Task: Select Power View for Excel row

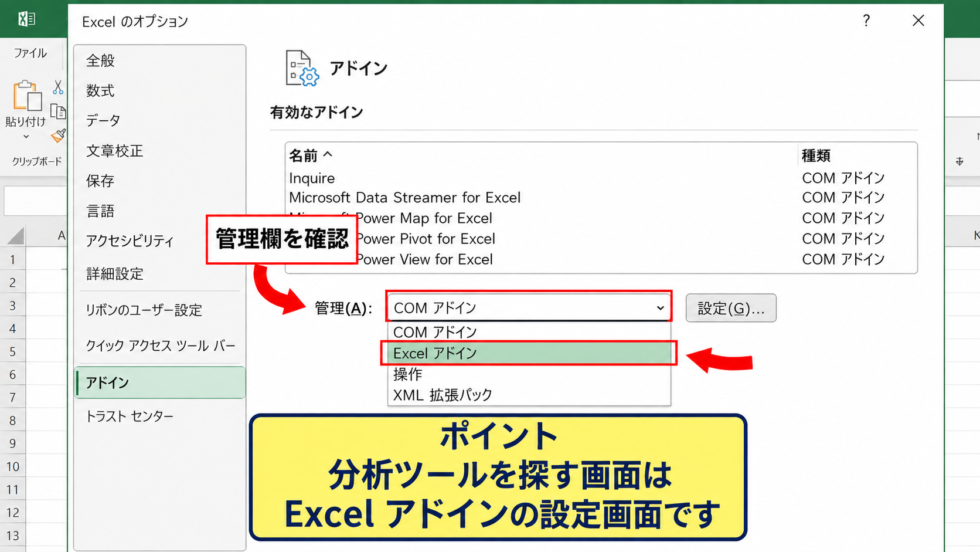Action: pyautogui.click(x=601, y=259)
